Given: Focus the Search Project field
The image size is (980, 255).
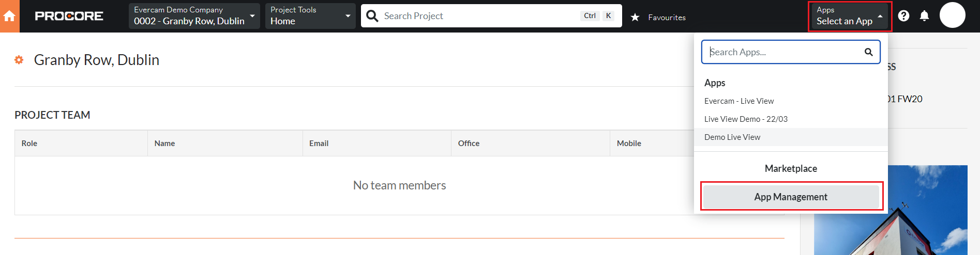Looking at the screenshot, I should (x=481, y=16).
